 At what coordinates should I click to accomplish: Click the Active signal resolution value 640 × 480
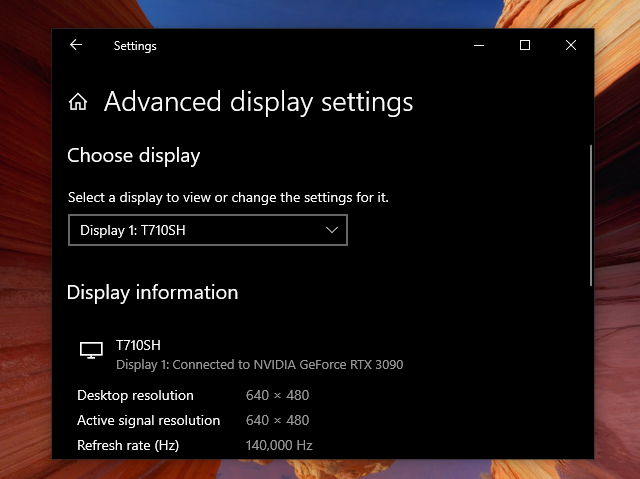click(x=278, y=420)
